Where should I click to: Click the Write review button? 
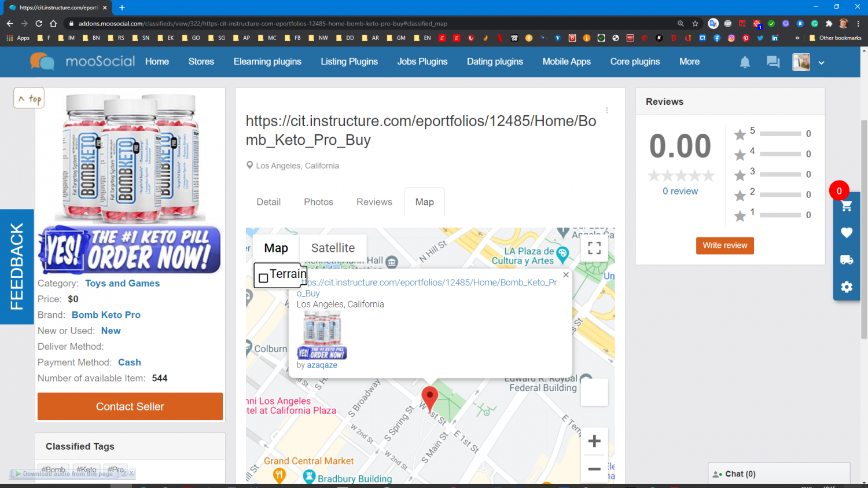click(x=724, y=245)
